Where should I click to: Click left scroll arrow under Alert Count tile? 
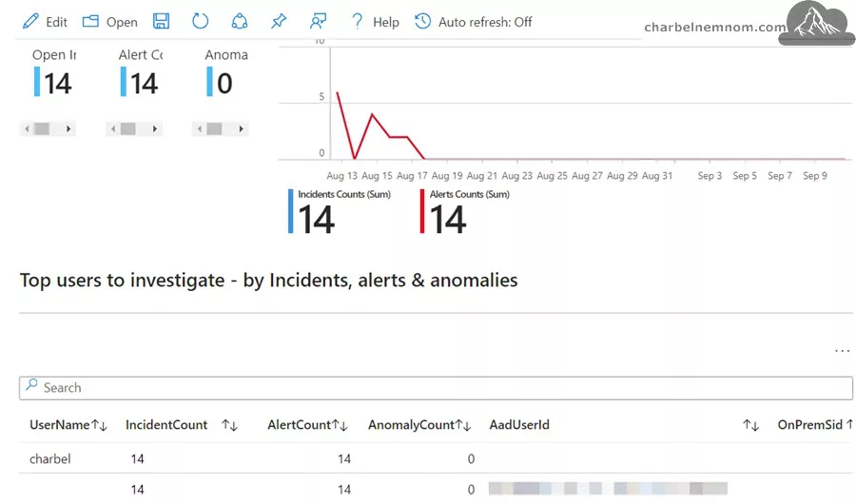113,129
